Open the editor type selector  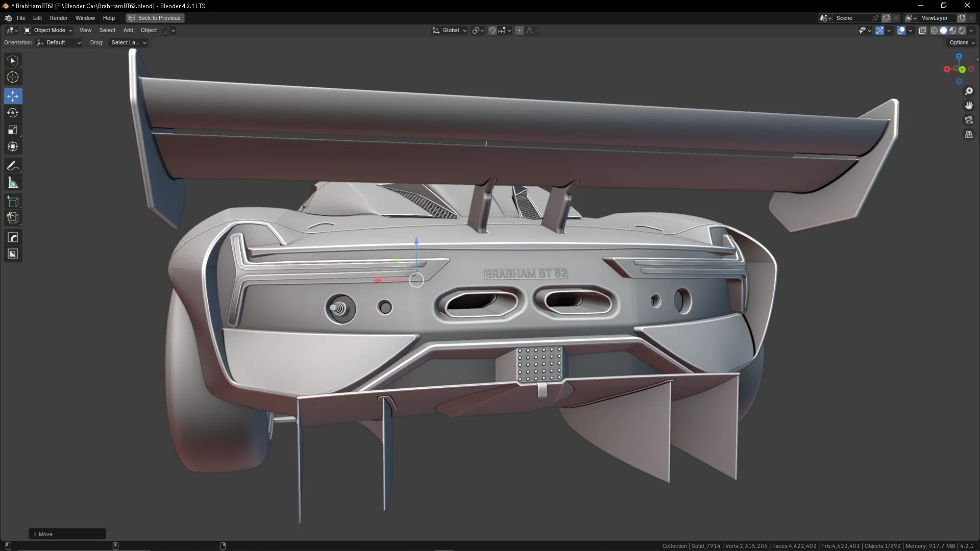point(12,30)
